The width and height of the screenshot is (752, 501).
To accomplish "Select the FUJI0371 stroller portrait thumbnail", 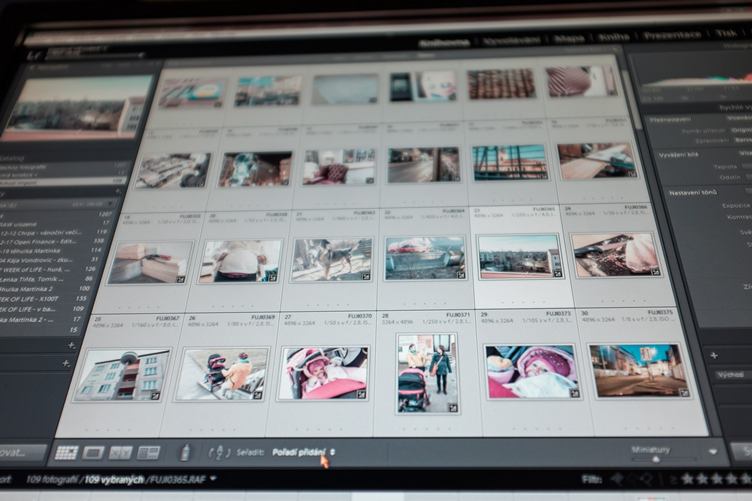I will click(x=427, y=373).
